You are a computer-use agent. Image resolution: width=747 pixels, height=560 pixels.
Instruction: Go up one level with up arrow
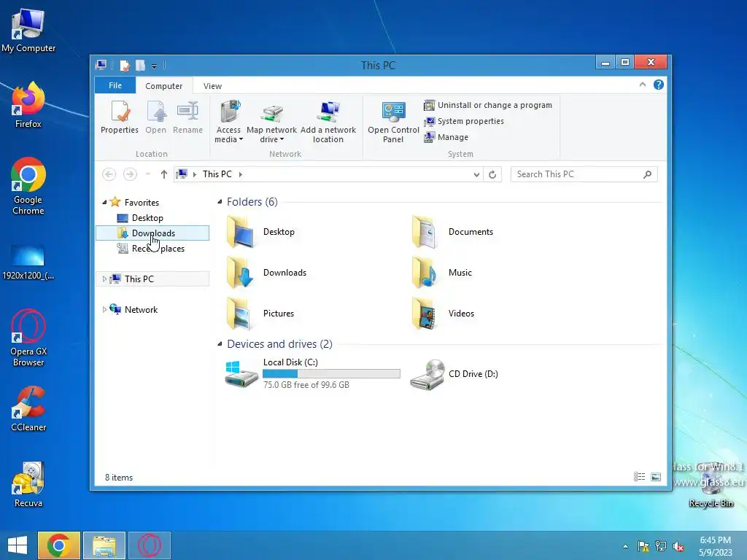tap(164, 174)
